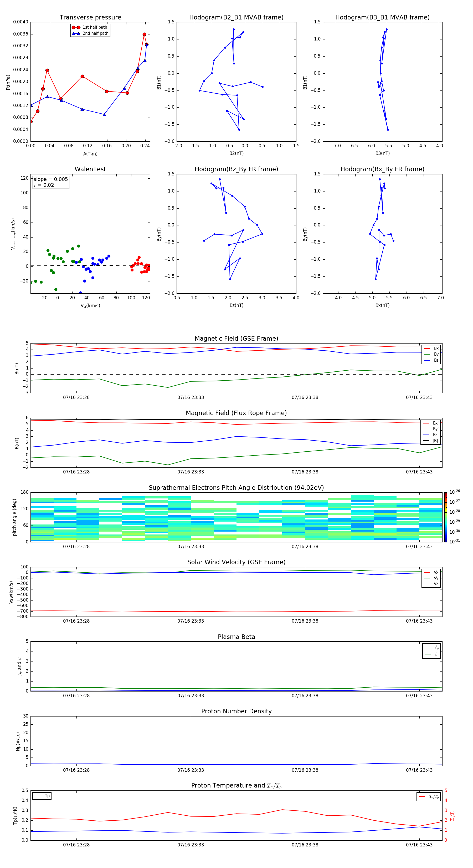Click the 'Te/Tp' legend entry

click(429, 796)
